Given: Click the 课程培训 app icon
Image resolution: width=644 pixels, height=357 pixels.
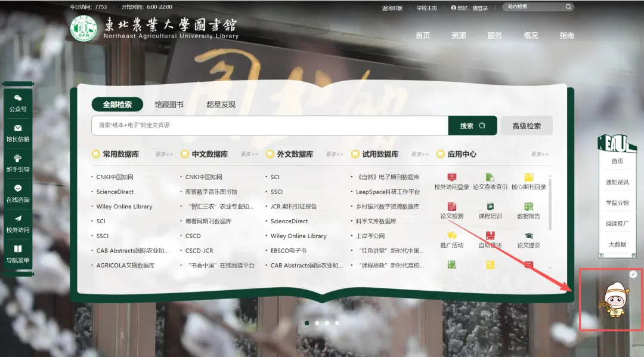Looking at the screenshot, I should [490, 207].
